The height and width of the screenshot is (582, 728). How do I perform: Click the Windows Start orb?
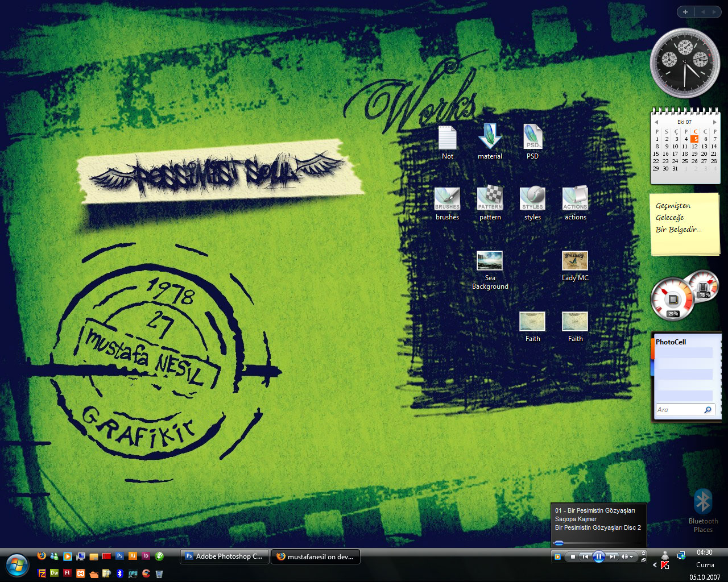[17, 565]
